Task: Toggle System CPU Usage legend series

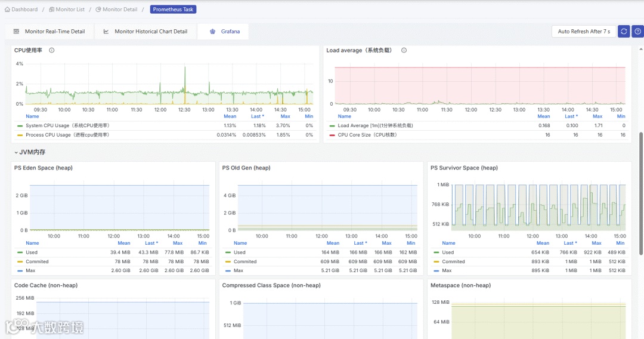Action: 67,125
